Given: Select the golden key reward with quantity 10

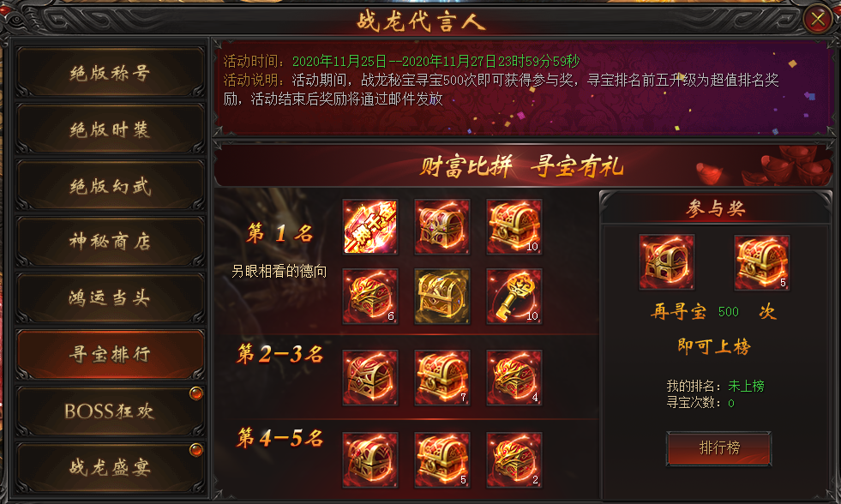Looking at the screenshot, I should point(514,297).
